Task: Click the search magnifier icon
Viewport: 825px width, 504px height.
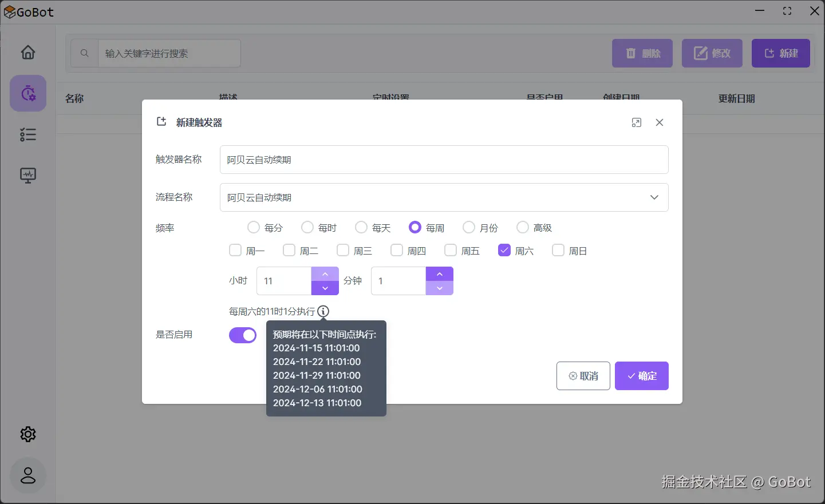Action: click(x=84, y=53)
